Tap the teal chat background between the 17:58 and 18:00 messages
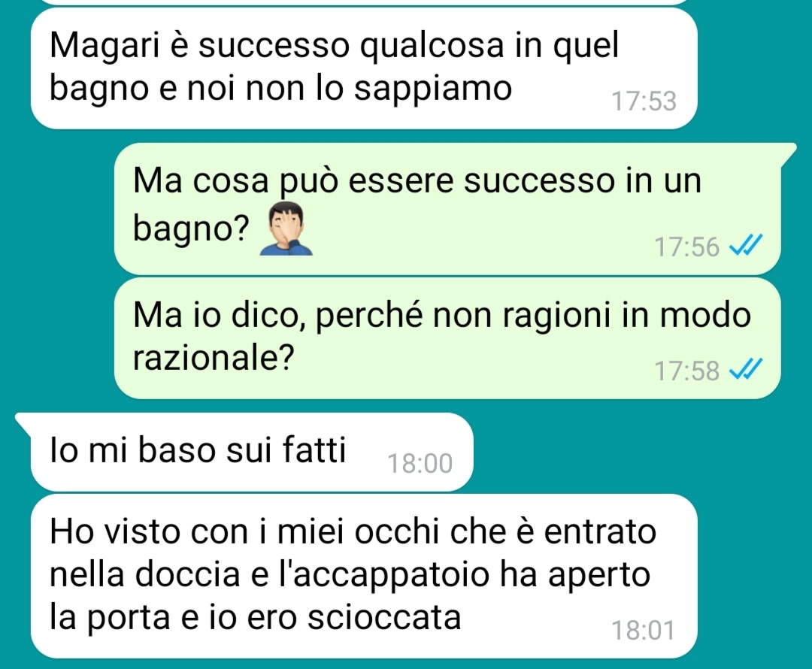The width and height of the screenshot is (812, 669). pos(622,445)
